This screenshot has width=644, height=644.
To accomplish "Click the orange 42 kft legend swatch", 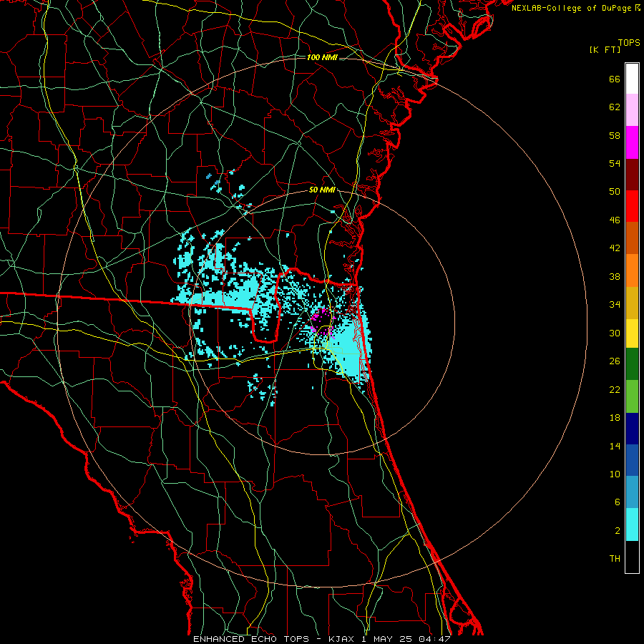I will pos(632,270).
